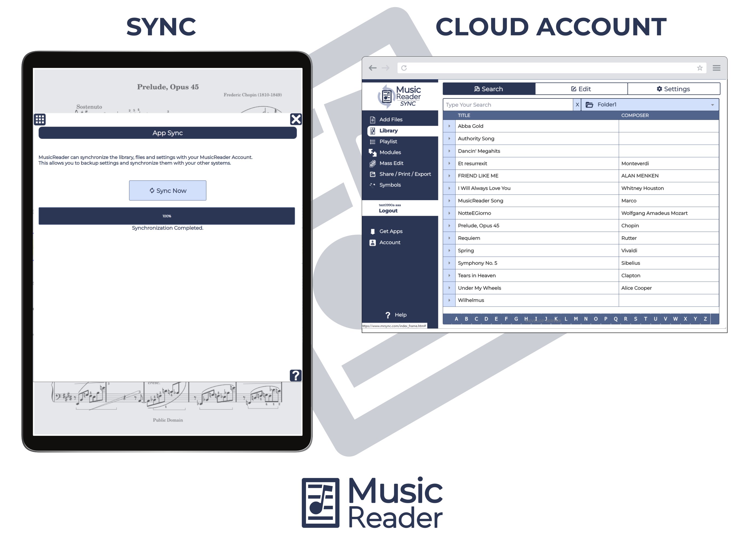The image size is (747, 560).
Task: Switch to the Edit tab
Action: click(x=581, y=89)
